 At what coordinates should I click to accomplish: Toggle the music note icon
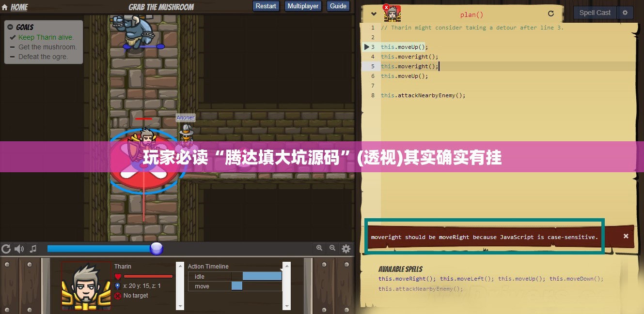(33, 249)
